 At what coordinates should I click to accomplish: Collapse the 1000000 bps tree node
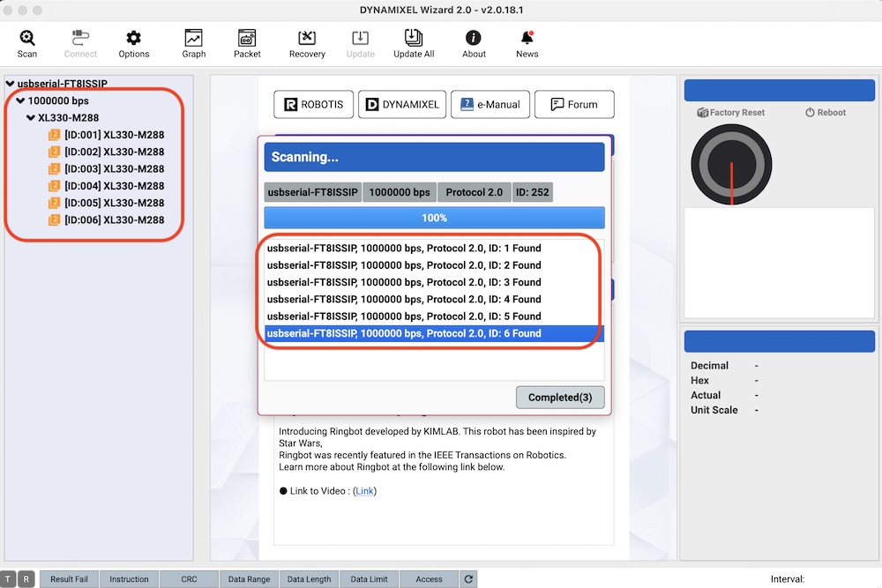(x=20, y=101)
